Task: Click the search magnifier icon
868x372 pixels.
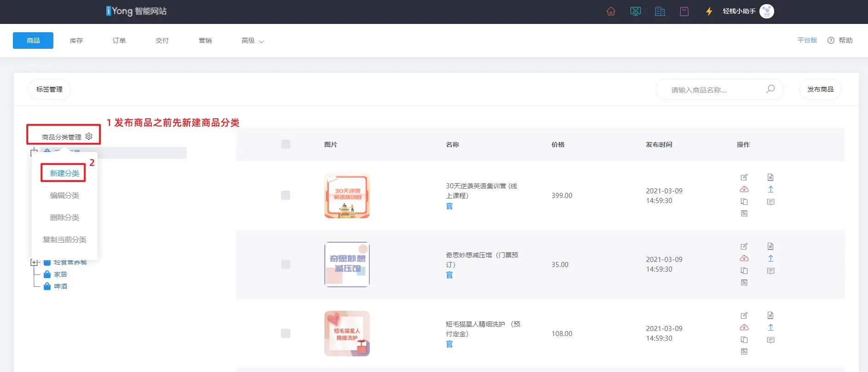Action: tap(770, 89)
